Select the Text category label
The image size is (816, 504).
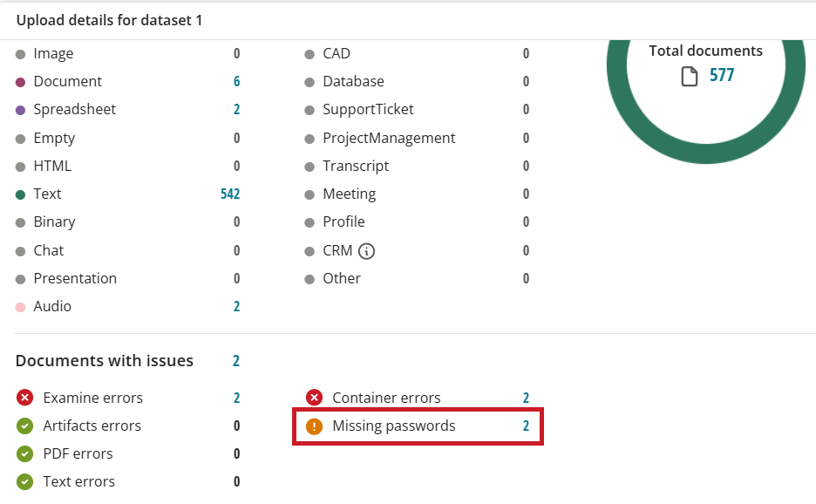[x=47, y=194]
